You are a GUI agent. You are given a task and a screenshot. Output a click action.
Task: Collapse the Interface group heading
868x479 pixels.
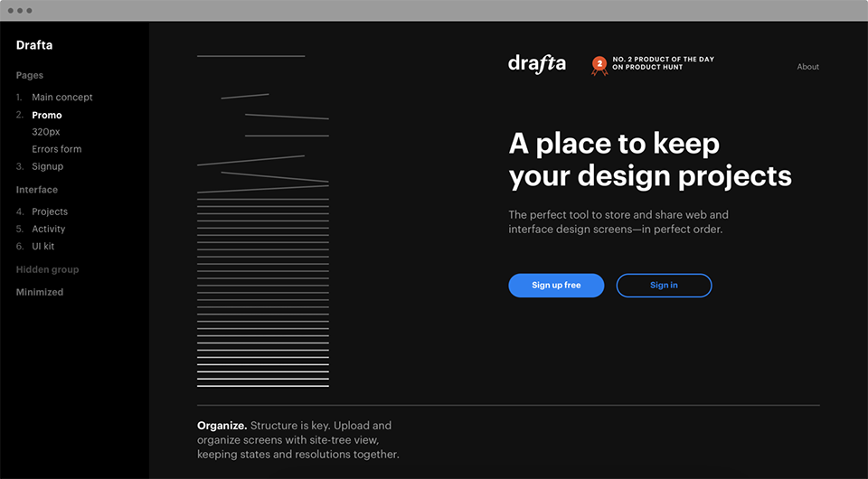36,190
